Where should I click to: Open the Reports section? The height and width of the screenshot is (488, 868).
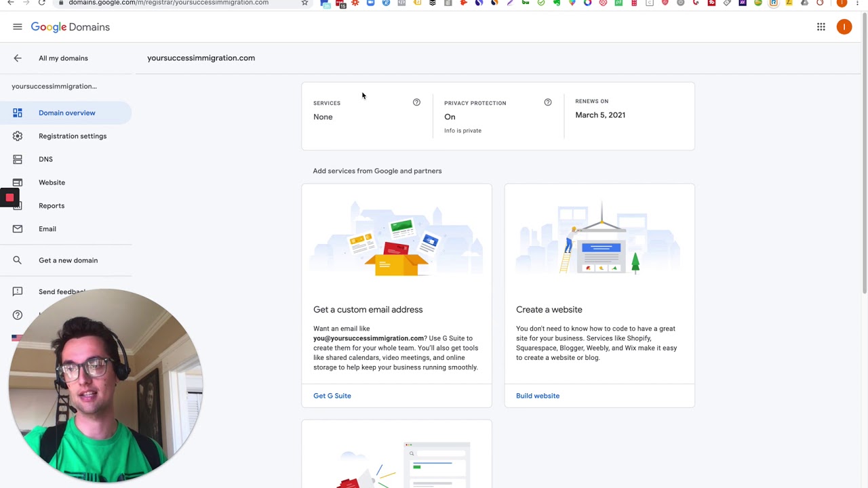tap(52, 206)
